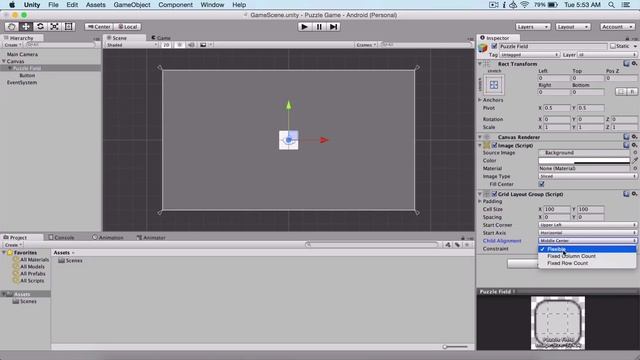The height and width of the screenshot is (360, 640).
Task: Open the Component menu
Action: pos(176,5)
